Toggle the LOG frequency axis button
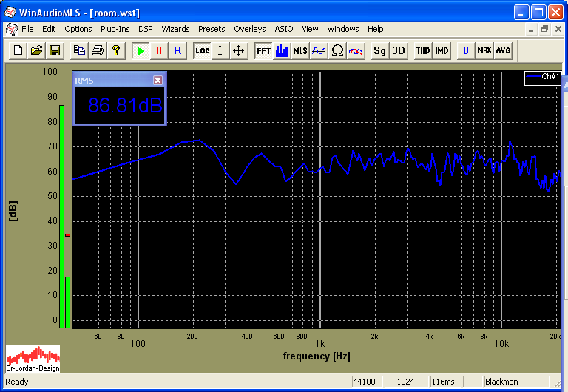The width and height of the screenshot is (568, 392). pyautogui.click(x=202, y=51)
